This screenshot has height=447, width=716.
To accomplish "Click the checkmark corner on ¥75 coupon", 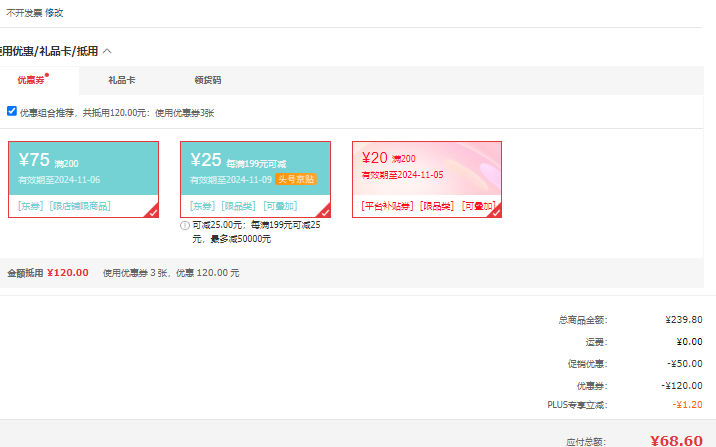I will click(x=152, y=211).
